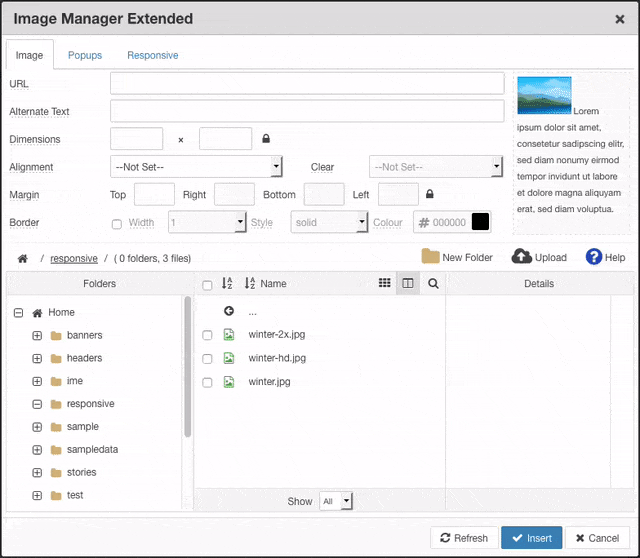Open the file search magnifier
Viewport: 640px width, 558px height.
[433, 284]
